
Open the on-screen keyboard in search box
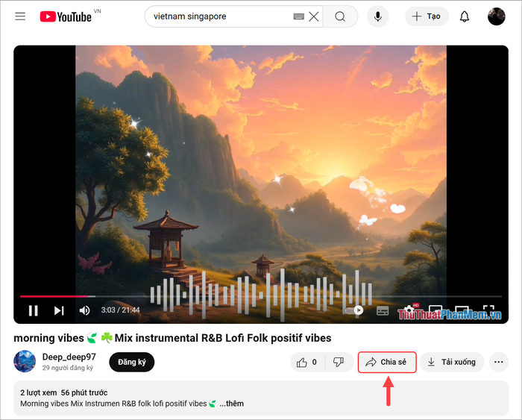tap(298, 16)
